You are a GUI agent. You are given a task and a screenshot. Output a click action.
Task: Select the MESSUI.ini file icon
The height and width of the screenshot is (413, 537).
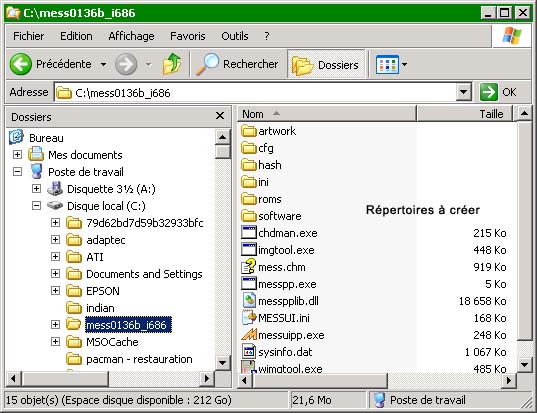tap(249, 317)
